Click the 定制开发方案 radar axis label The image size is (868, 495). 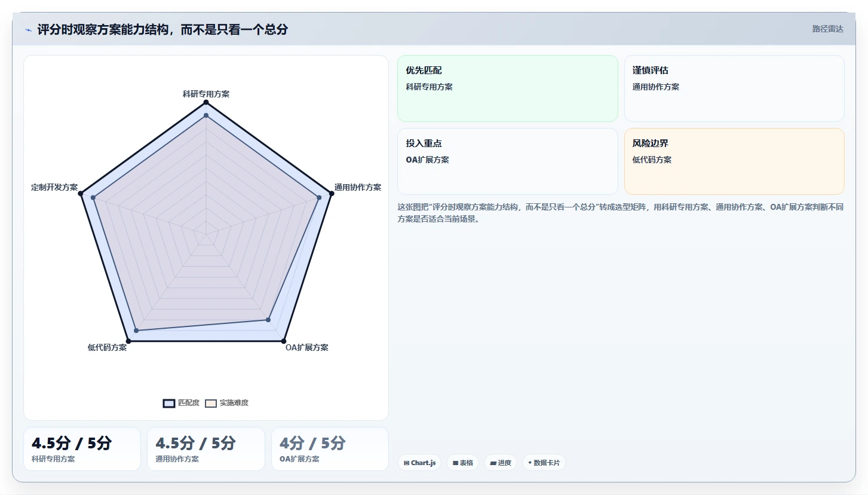(54, 187)
